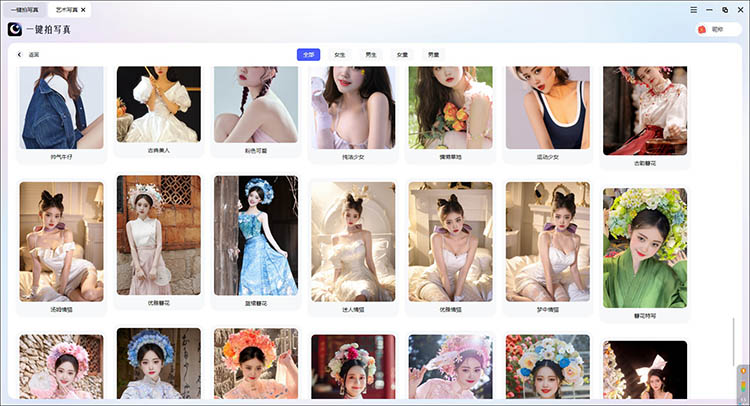The width and height of the screenshot is (750, 406).
Task: Open blue flower crown calligraphy background template
Action: pyautogui.click(x=159, y=363)
